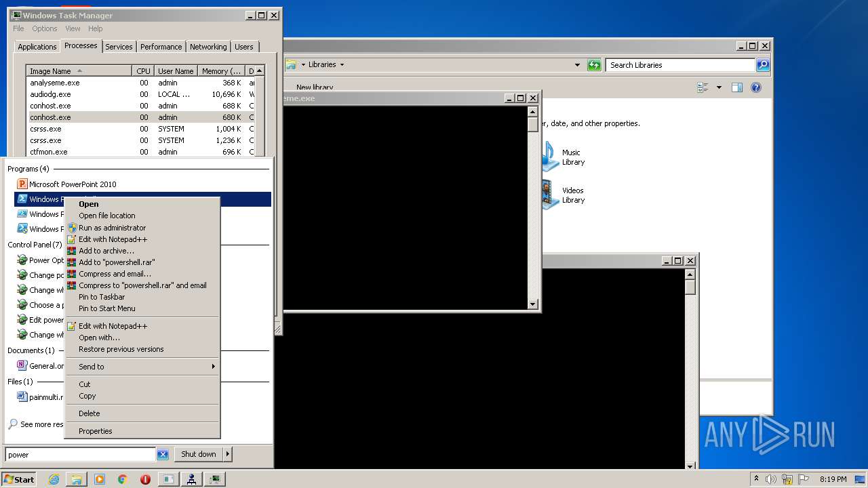Clear the start menu search box
Viewport: 868px width, 488px height.
click(163, 455)
